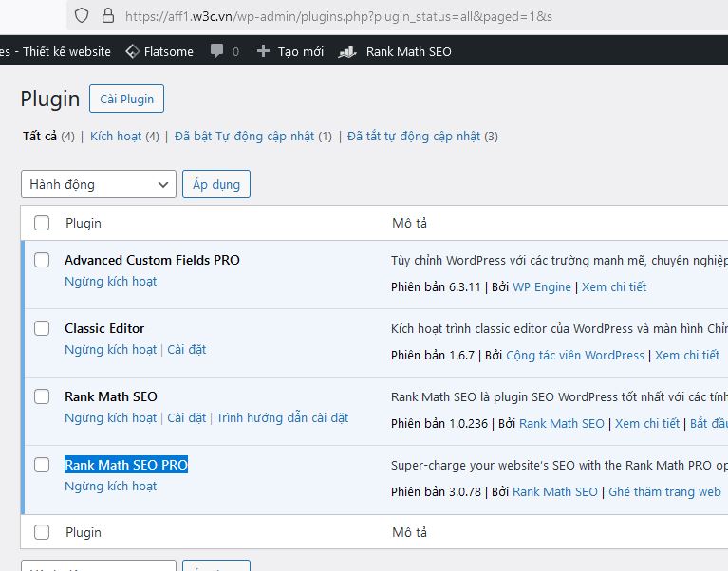Check the Classic Editor checkbox

(x=42, y=328)
